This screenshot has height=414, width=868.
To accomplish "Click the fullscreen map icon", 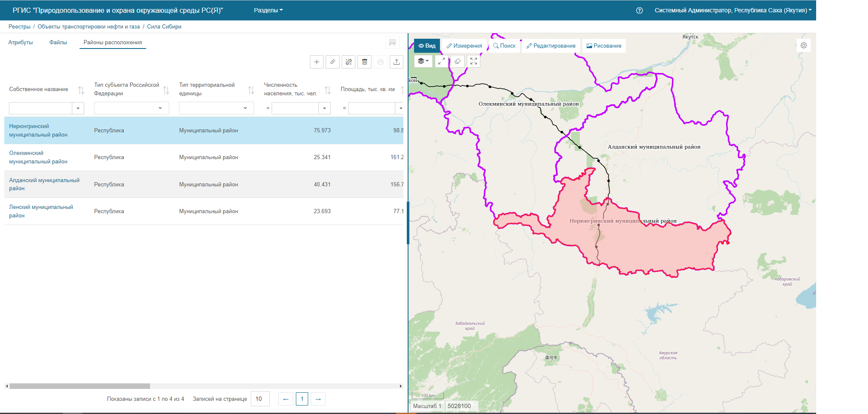I will [474, 61].
